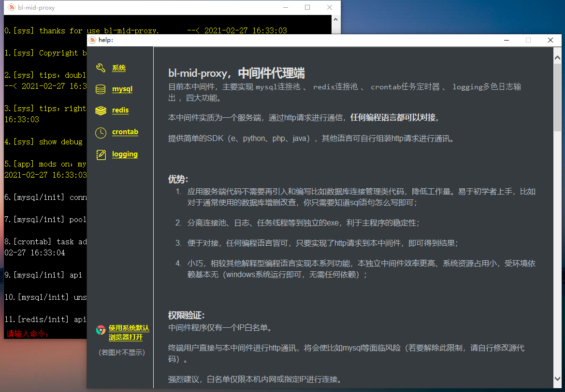Open the crontab sidebar link

tap(125, 132)
